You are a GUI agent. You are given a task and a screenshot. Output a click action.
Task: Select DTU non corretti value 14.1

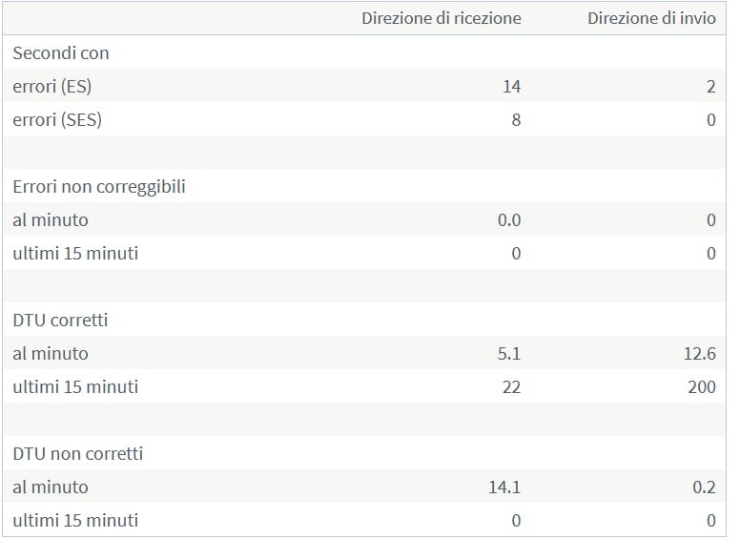[504, 487]
